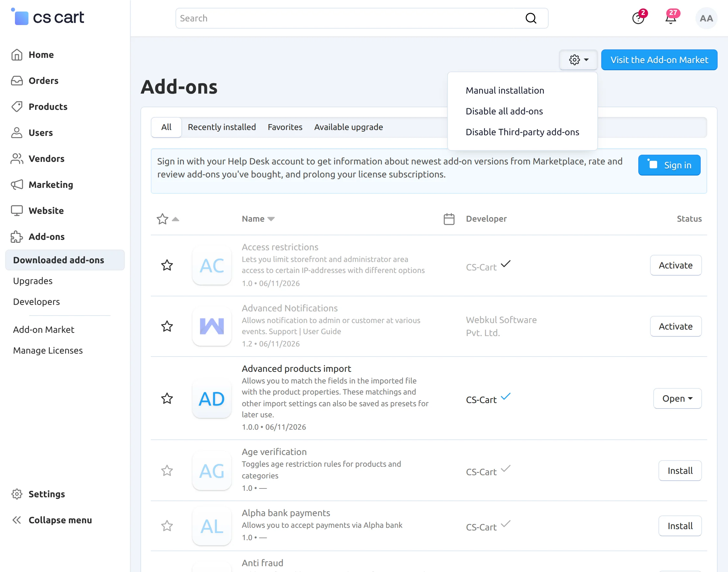
Task: Click Webkul Software Pvt. Ltd. developer text
Action: (x=501, y=327)
